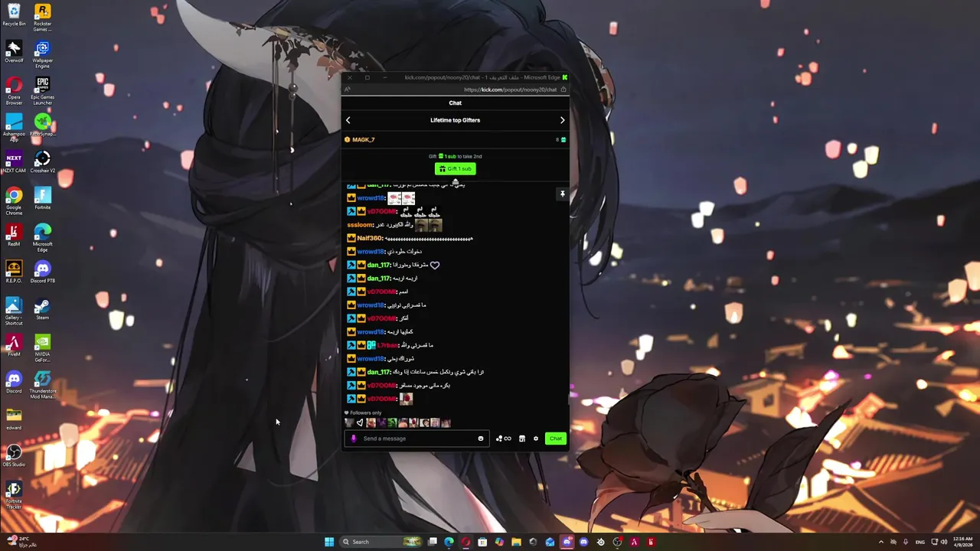Expand the system tray hidden icons chevron
This screenshot has width=980, height=551.
(x=880, y=542)
